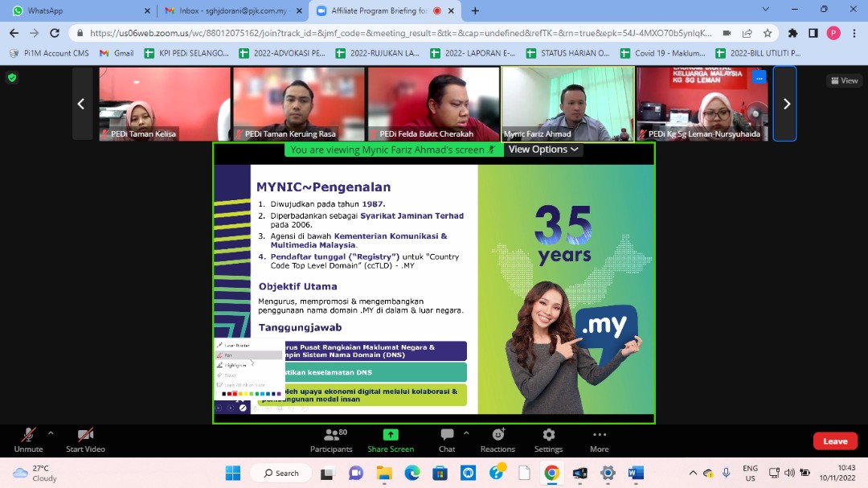Select PEDi Felda Bukit Cherakah video thumbnail
Screen dimensions: 868x488
point(433,104)
